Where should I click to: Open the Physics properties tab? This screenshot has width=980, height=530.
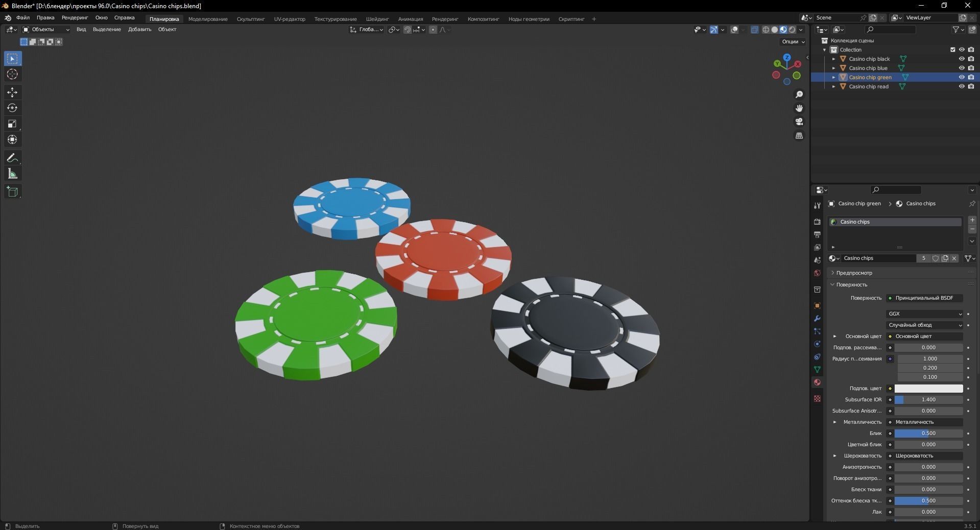(x=817, y=344)
